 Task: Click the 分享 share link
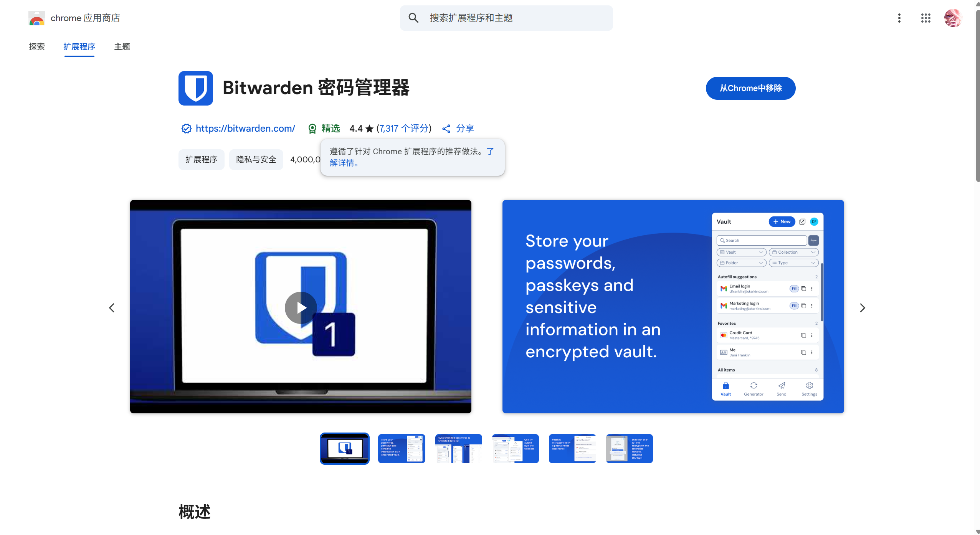pyautogui.click(x=465, y=129)
